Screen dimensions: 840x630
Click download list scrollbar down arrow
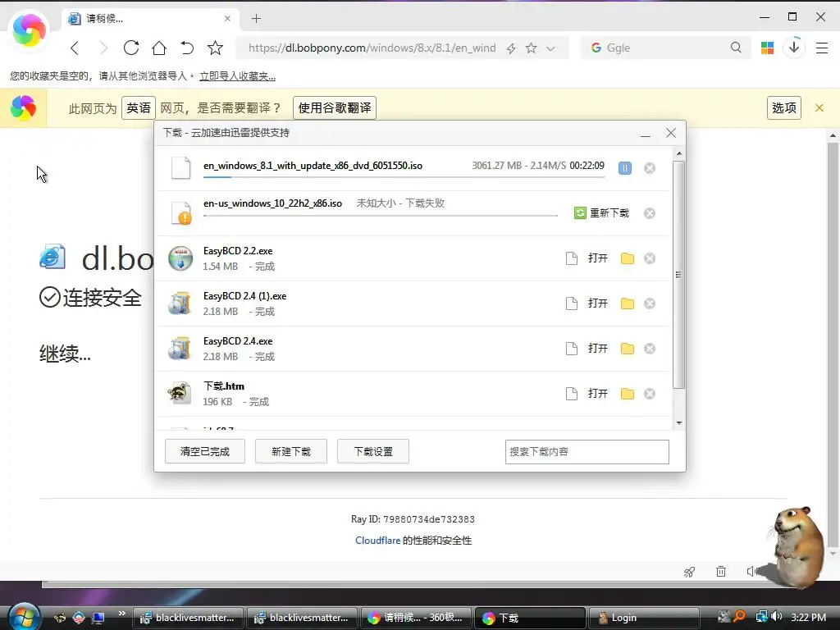[678, 423]
